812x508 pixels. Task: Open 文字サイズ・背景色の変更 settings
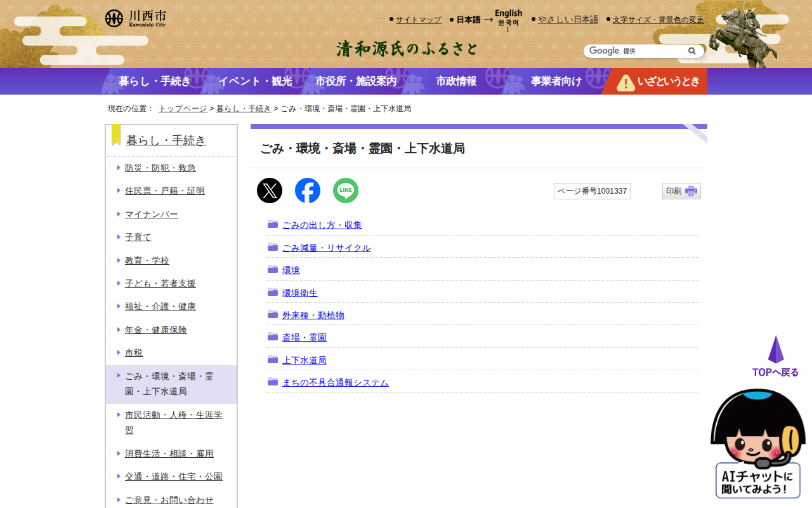[658, 20]
